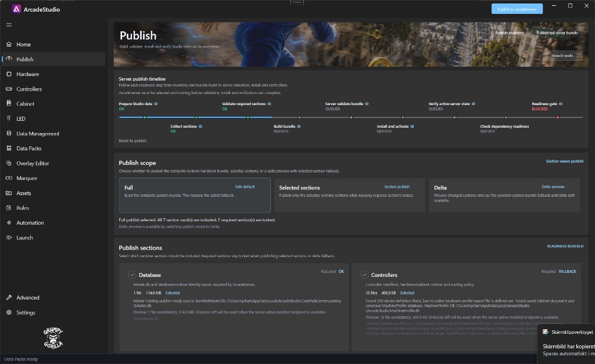This screenshot has height=364, width=595.
Task: Click the ArcadeStudio logo icon
Action: 16,9
